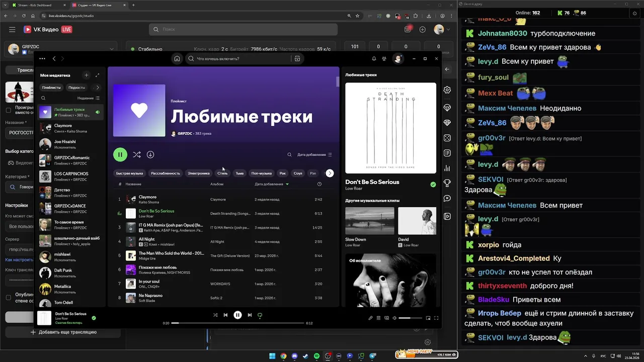Click Добавить еще трансляцию in VK studio
This screenshot has height=362, width=644.
tap(63, 332)
